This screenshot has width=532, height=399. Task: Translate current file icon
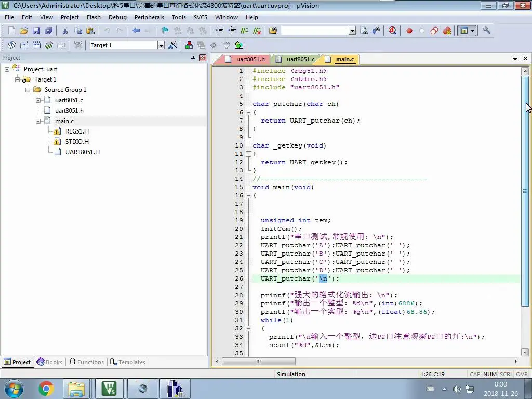[11, 45]
